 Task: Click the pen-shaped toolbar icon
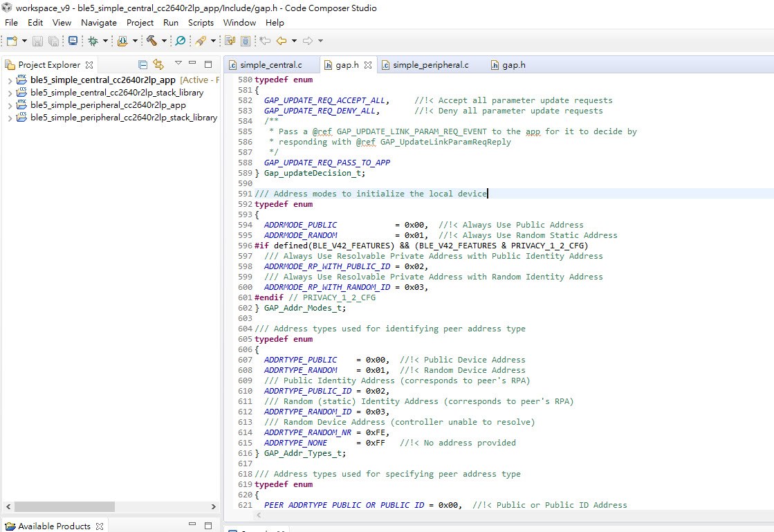pos(201,41)
